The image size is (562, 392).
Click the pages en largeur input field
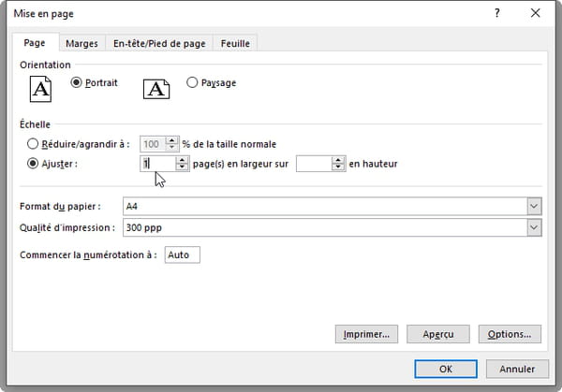click(158, 164)
